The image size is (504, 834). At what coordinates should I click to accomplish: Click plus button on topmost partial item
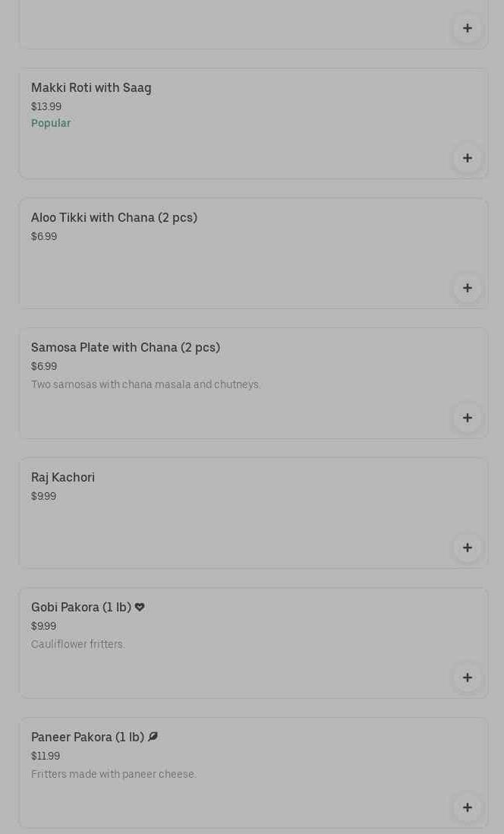467,28
